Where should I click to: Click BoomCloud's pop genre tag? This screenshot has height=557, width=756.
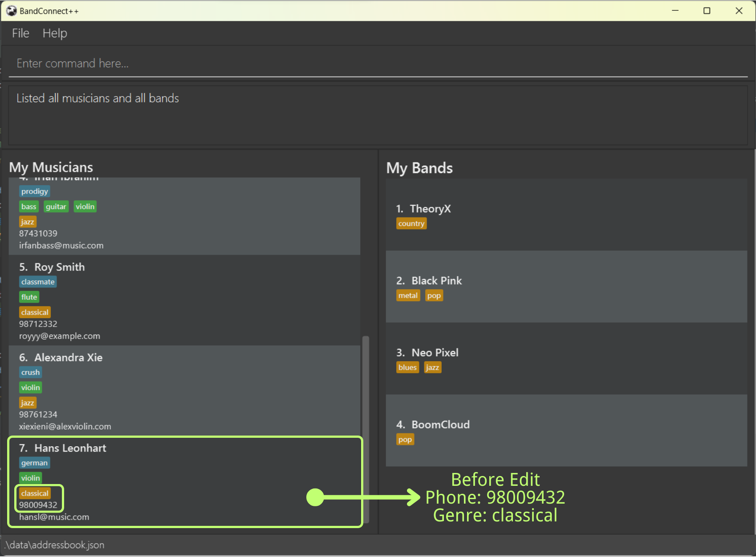click(405, 440)
